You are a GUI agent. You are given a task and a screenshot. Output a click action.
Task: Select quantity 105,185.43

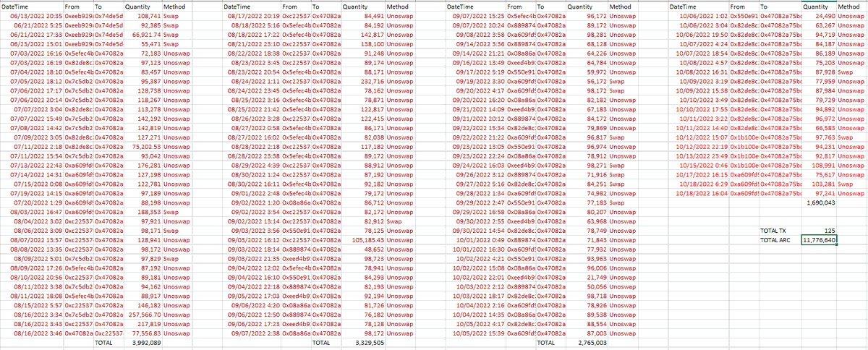[x=367, y=240]
